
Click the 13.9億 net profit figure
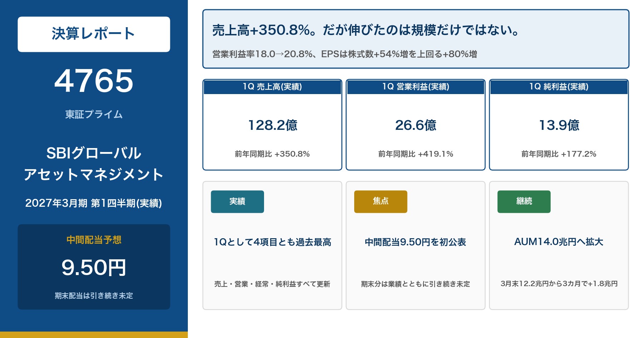click(559, 125)
